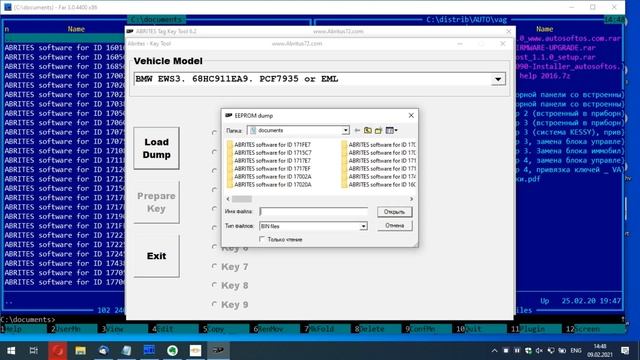Show hidden tray icons chevron

494,351
